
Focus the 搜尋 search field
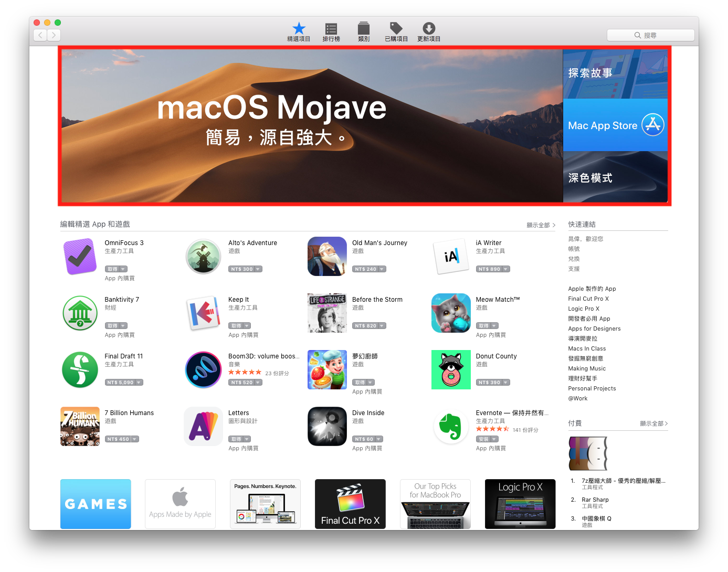click(x=650, y=35)
